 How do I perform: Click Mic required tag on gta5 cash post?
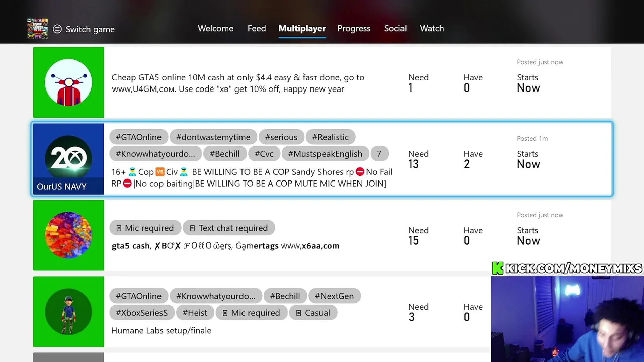tap(145, 228)
